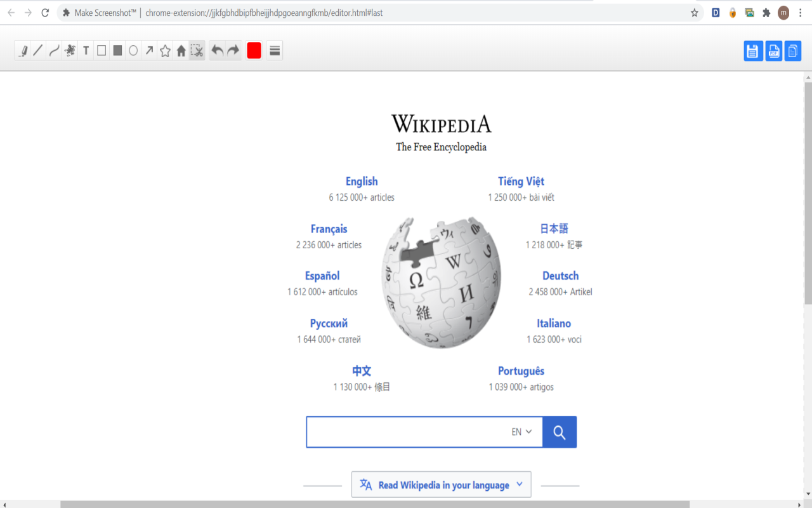Click the 日本語 language link

(554, 229)
